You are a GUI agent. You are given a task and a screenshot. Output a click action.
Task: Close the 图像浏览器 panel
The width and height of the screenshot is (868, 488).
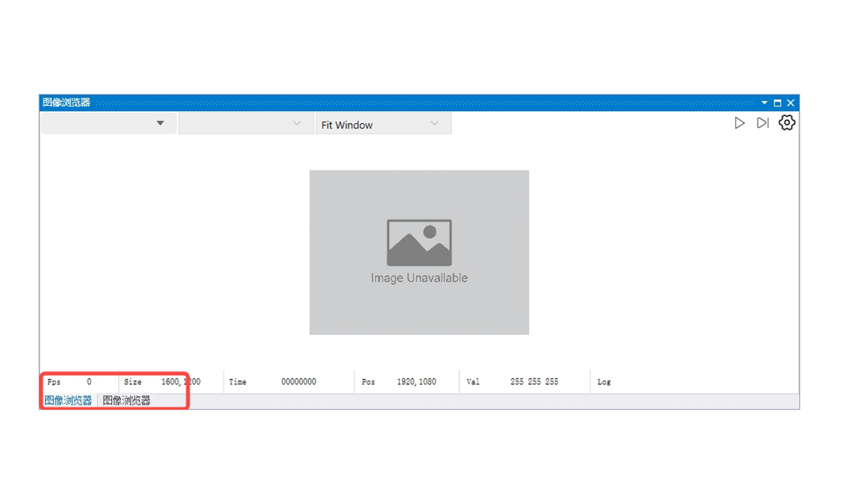point(790,103)
